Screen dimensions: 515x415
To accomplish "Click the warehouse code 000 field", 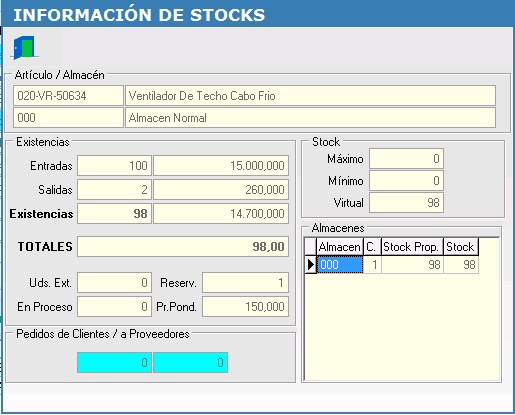I will pos(68,117).
